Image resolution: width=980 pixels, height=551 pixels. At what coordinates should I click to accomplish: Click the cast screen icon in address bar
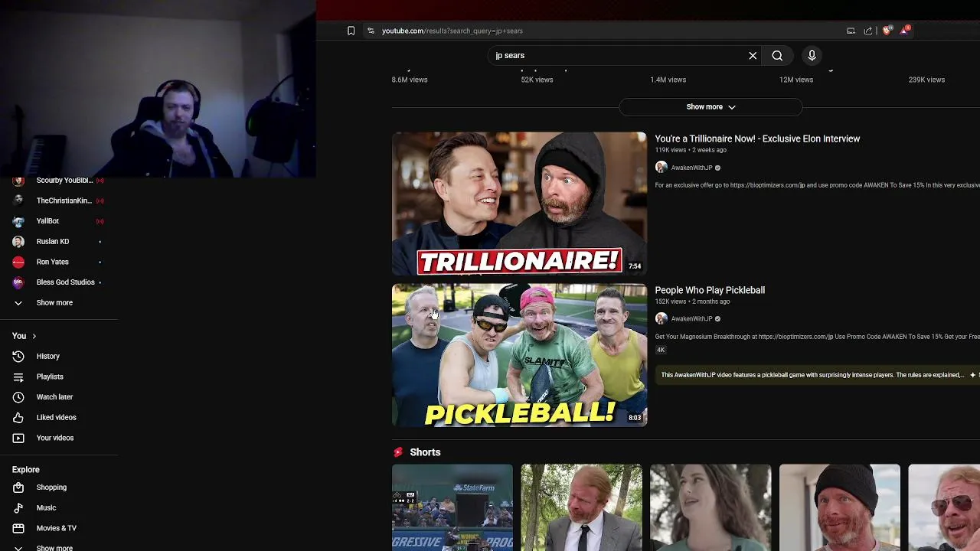pos(851,31)
